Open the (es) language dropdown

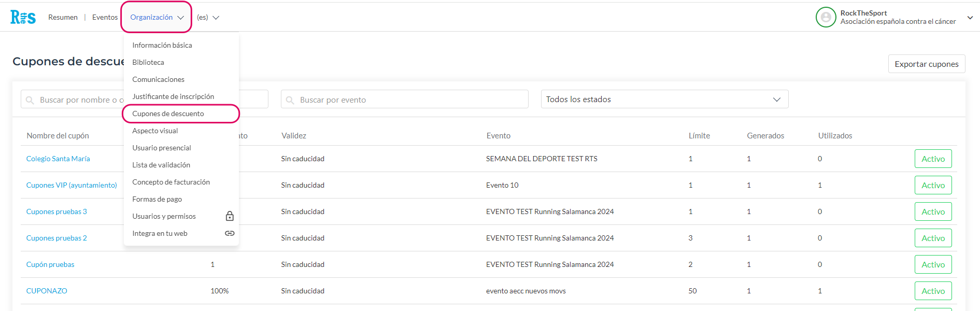click(x=208, y=18)
